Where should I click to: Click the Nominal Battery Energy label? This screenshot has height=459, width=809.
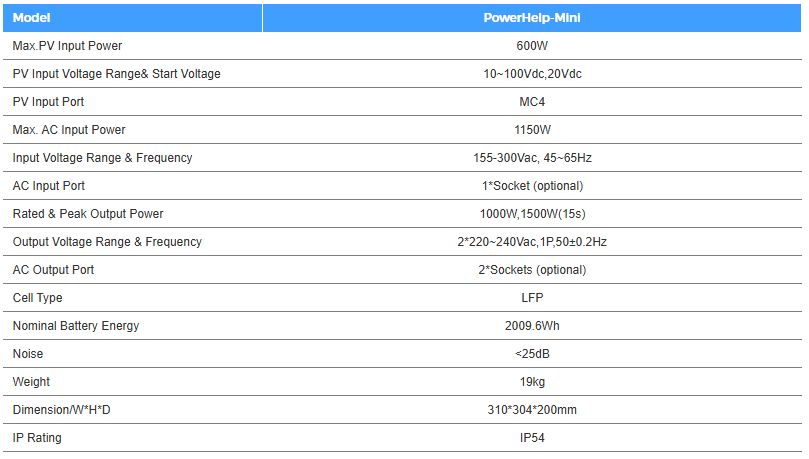[76, 326]
